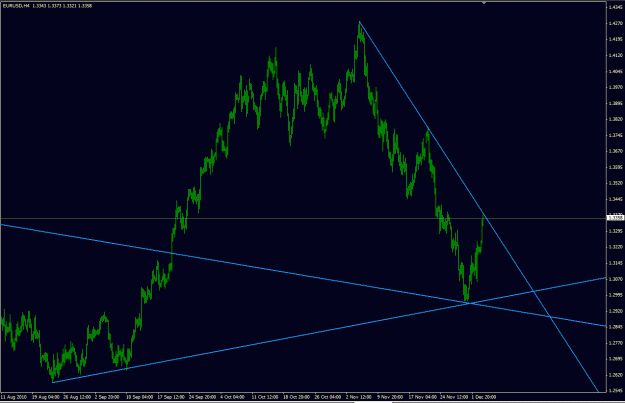This screenshot has width=625, height=403.
Task: Click the 1.3295 price scale label
Action: pos(616,231)
